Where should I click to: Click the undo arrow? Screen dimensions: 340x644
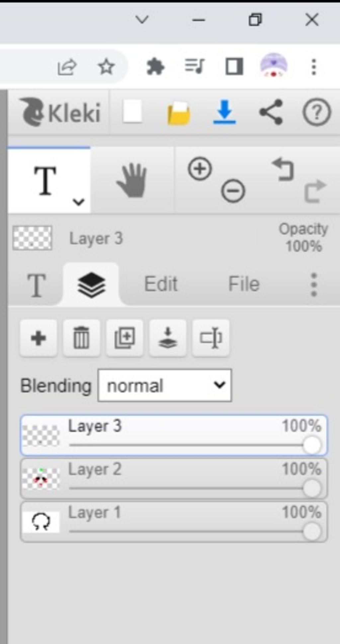(283, 169)
